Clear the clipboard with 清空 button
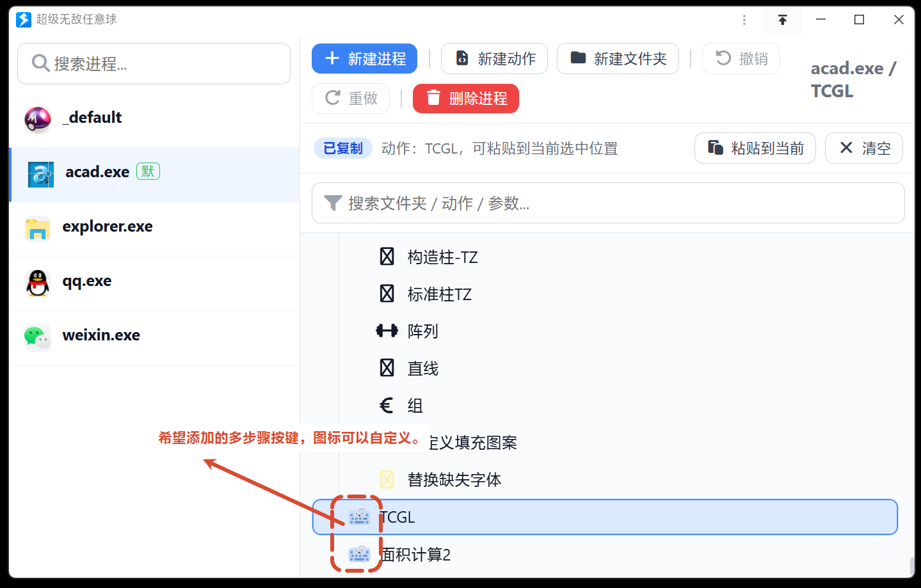Screen dimensions: 921x588 coord(863,148)
